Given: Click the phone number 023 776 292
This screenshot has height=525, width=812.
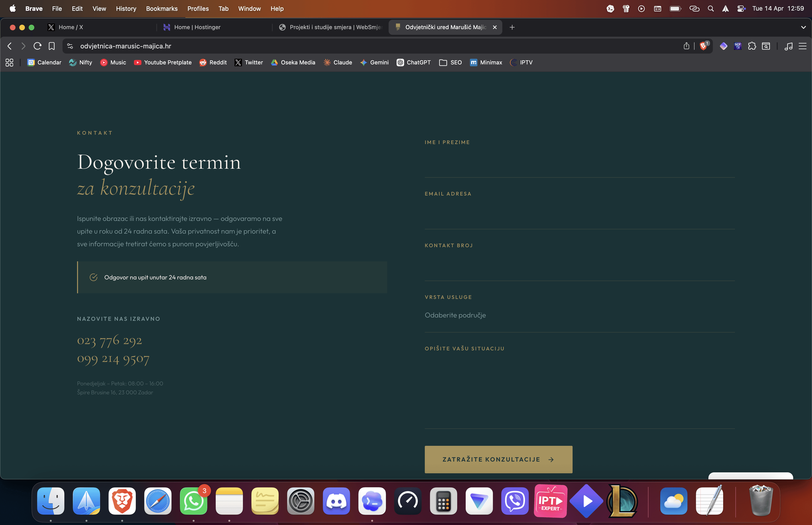Looking at the screenshot, I should [x=109, y=340].
